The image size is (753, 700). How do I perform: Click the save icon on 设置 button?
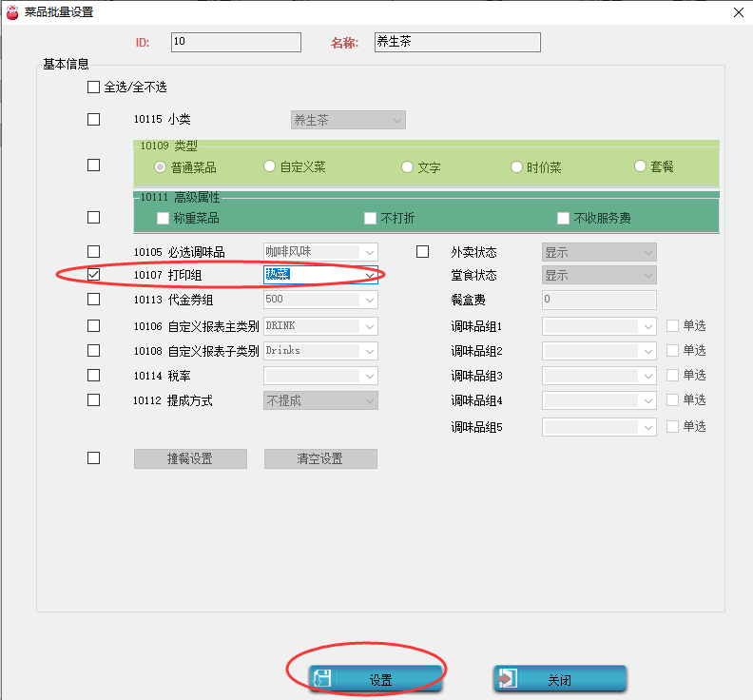pyautogui.click(x=322, y=679)
